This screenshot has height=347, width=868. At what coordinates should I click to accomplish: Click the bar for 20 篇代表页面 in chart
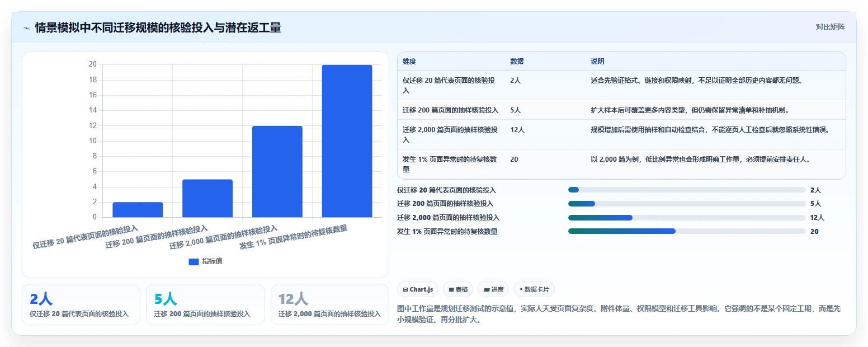(138, 210)
